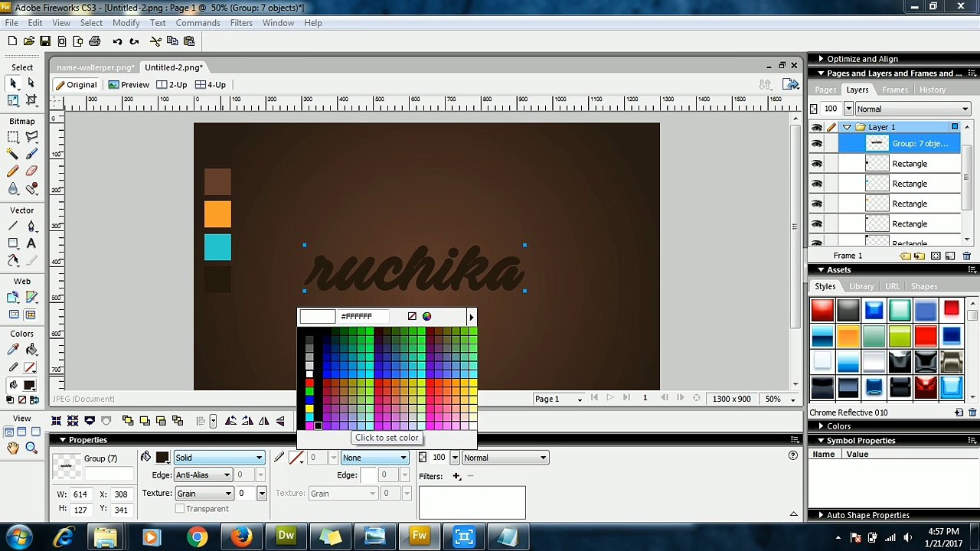Click the stroke color swatch in Properties

coord(296,458)
